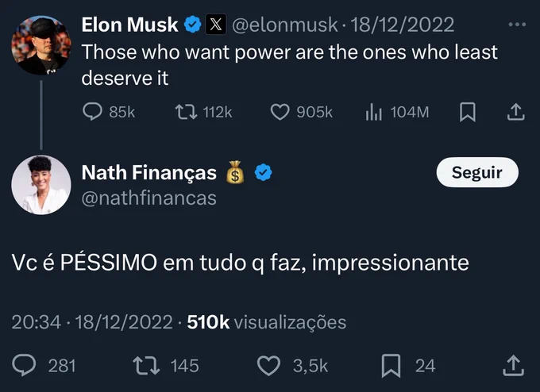Open the Nath Finanças display name

click(149, 172)
